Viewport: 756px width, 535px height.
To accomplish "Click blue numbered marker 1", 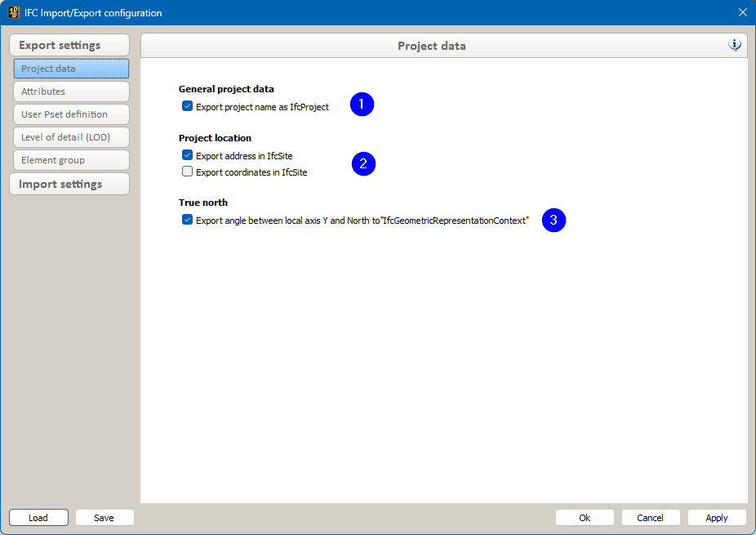I will pyautogui.click(x=362, y=105).
